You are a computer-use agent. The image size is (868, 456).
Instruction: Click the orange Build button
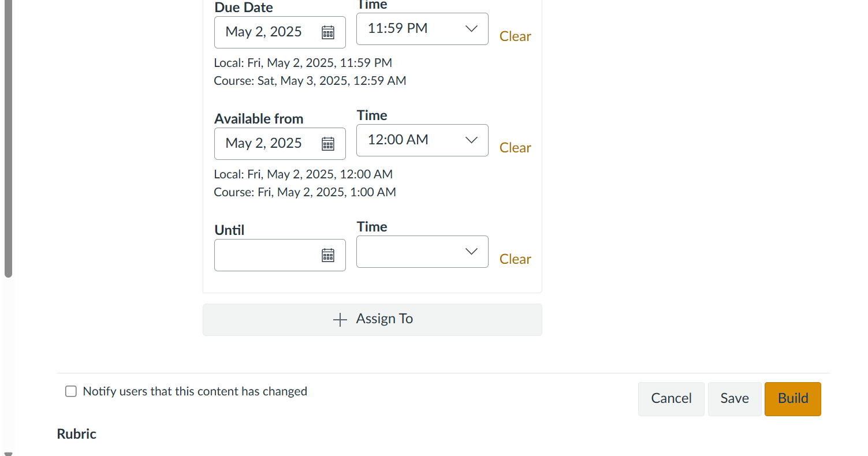pos(793,398)
